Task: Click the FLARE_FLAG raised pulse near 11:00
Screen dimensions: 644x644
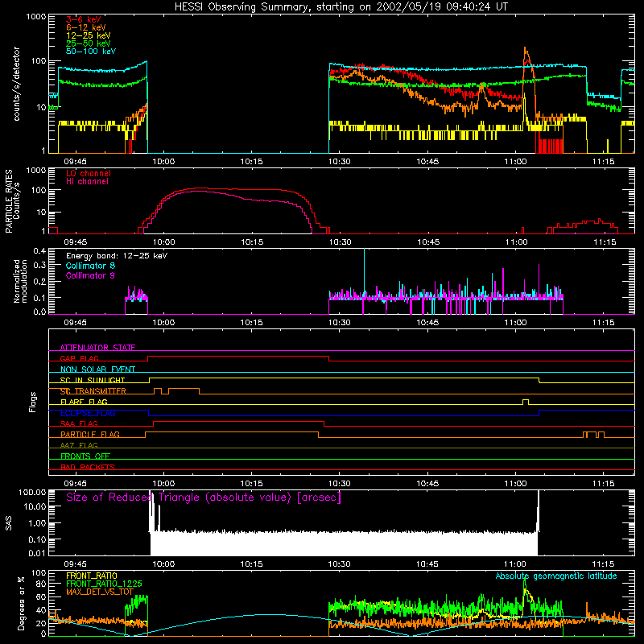Action: click(x=526, y=402)
